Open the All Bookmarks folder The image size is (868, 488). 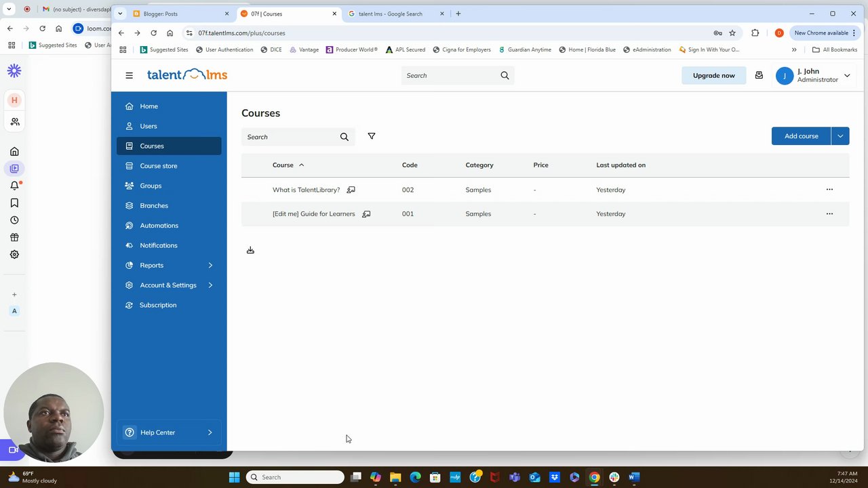(835, 49)
